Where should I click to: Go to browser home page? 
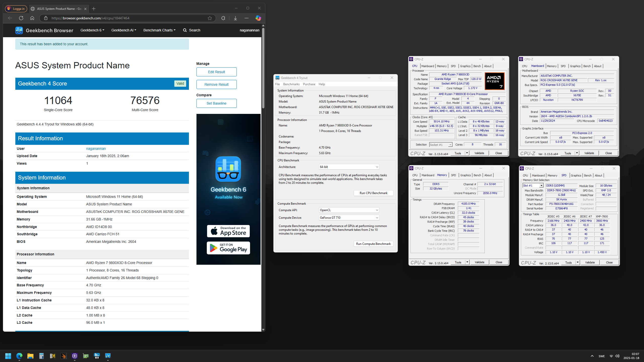(x=32, y=18)
